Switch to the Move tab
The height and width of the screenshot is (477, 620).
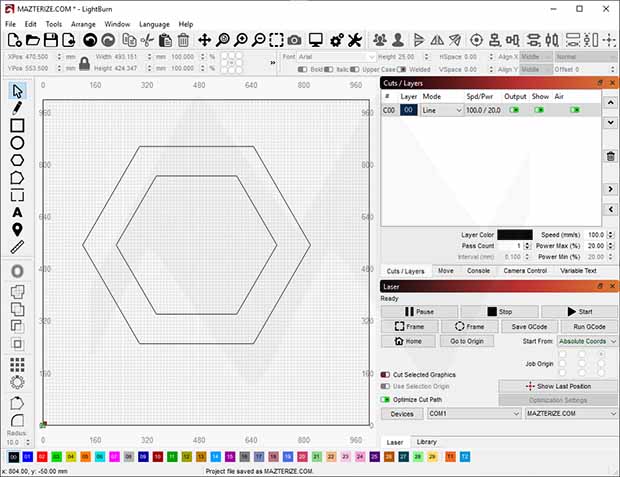point(446,271)
